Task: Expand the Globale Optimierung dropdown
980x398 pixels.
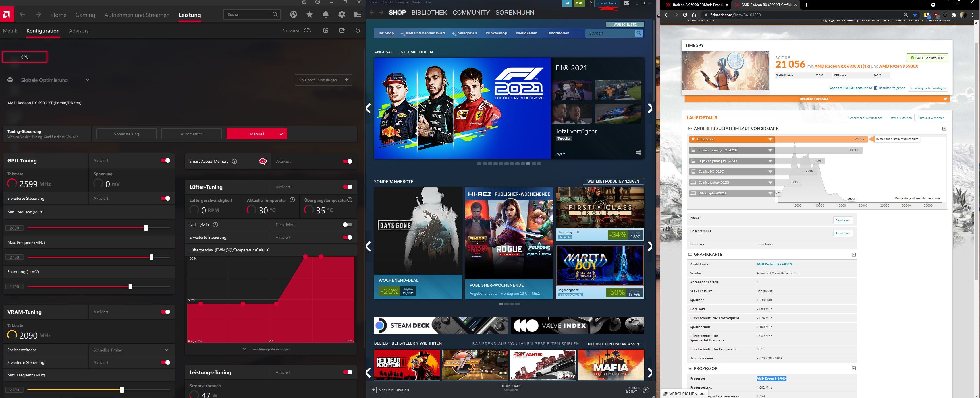Action: point(87,80)
